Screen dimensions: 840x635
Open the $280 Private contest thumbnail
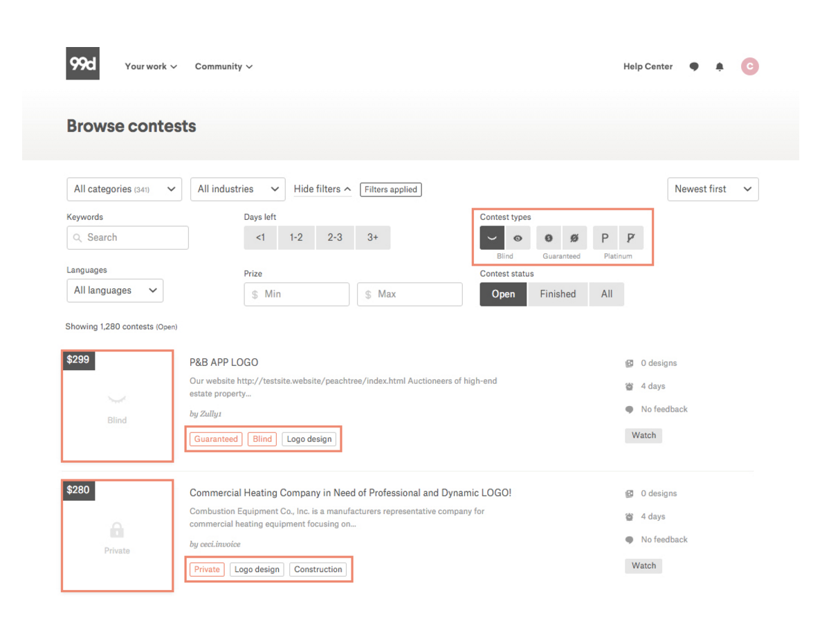pyautogui.click(x=117, y=536)
